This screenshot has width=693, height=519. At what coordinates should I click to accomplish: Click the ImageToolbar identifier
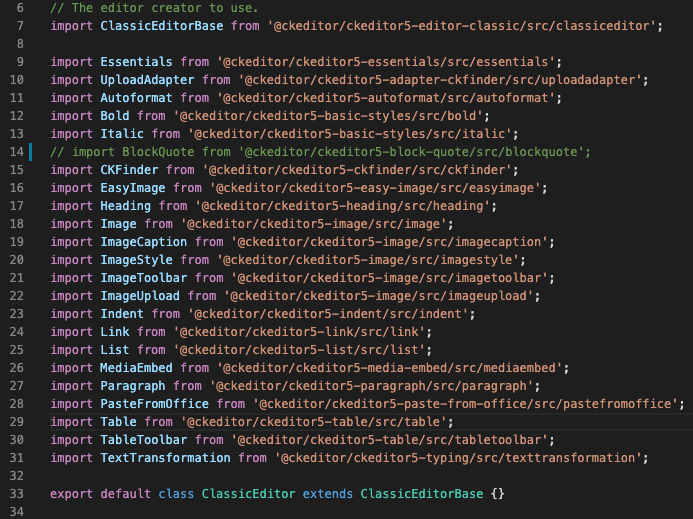pyautogui.click(x=144, y=278)
